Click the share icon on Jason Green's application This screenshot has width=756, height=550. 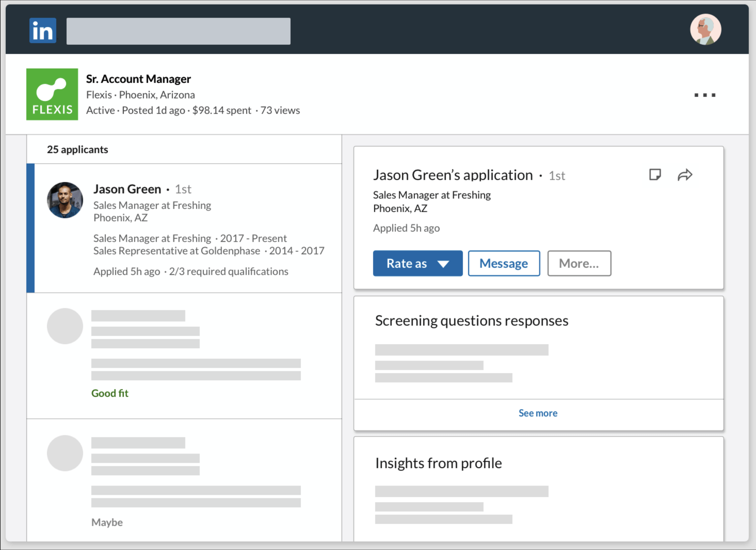685,175
